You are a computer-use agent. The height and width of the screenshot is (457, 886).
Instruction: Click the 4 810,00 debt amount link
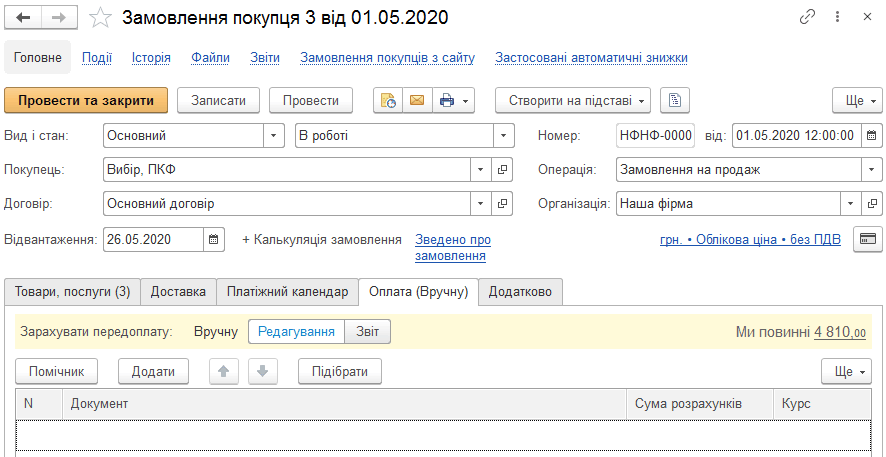(840, 332)
